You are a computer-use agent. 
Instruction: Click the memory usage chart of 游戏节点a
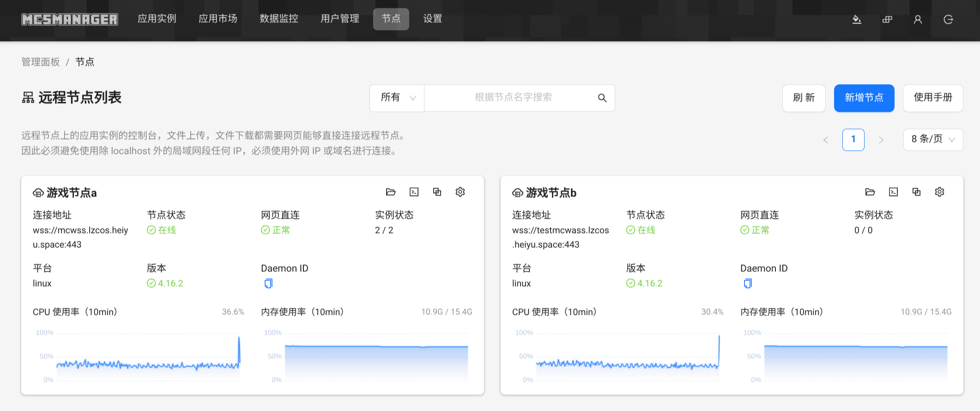(x=367, y=356)
